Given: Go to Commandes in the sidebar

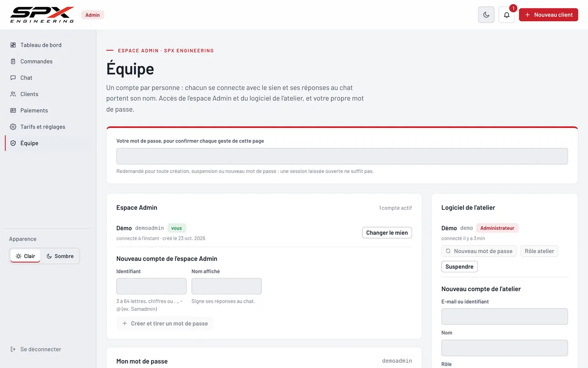Looking at the screenshot, I should pos(47,61).
